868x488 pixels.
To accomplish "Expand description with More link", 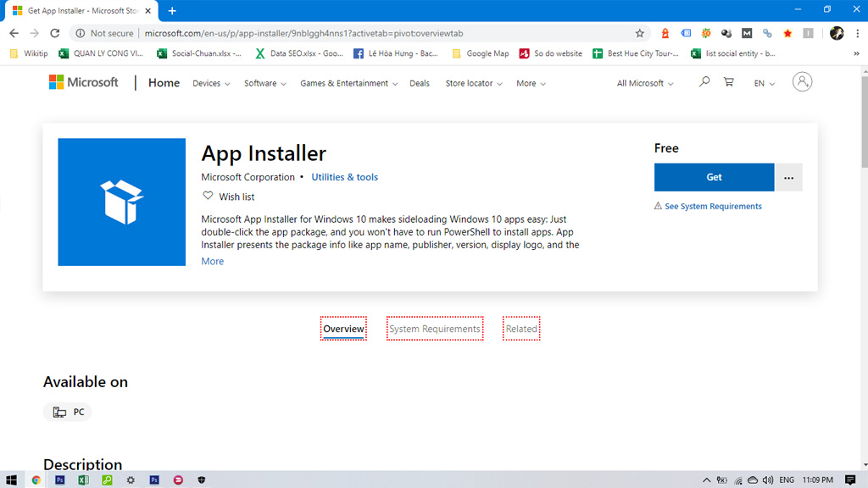I will [213, 261].
